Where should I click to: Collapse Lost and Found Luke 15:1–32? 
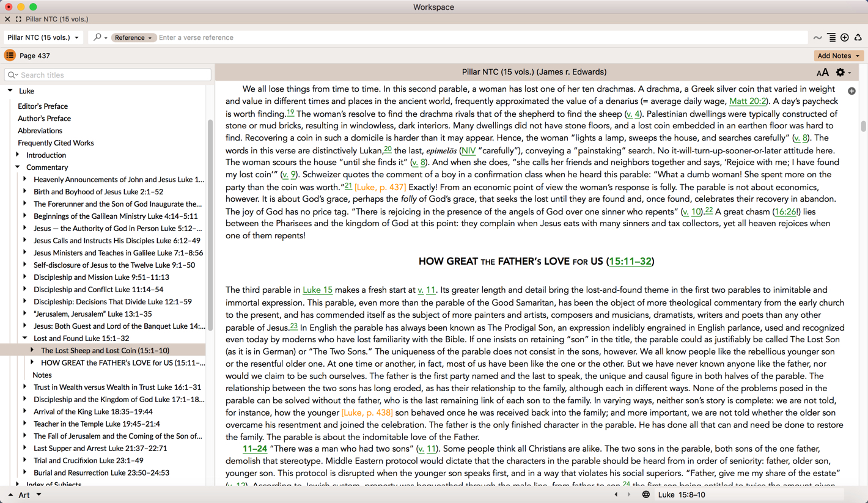25,338
